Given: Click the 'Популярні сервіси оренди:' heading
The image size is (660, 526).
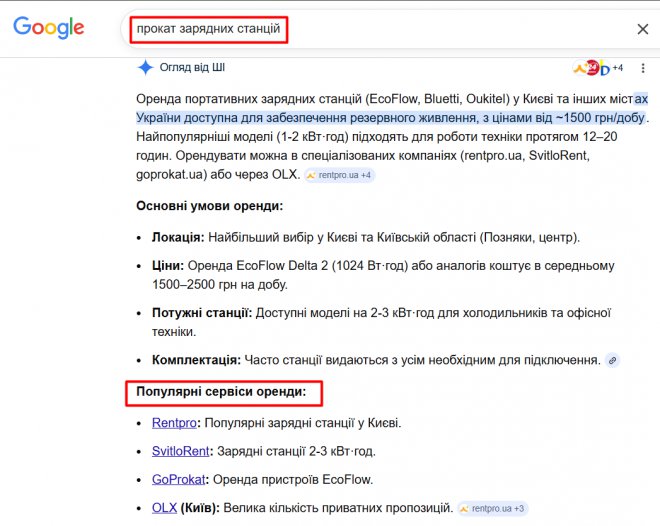Looking at the screenshot, I should (x=221, y=390).
